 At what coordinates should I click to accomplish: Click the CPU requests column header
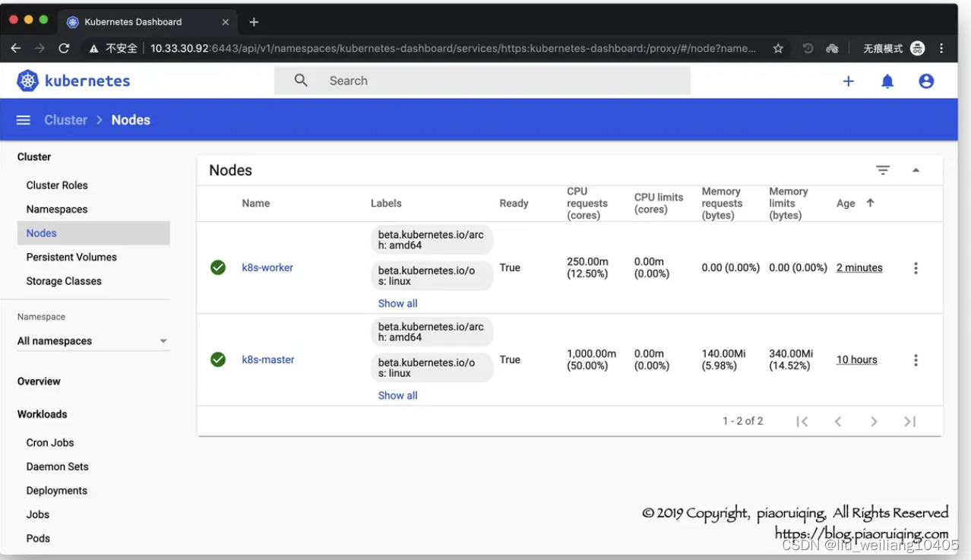[587, 203]
